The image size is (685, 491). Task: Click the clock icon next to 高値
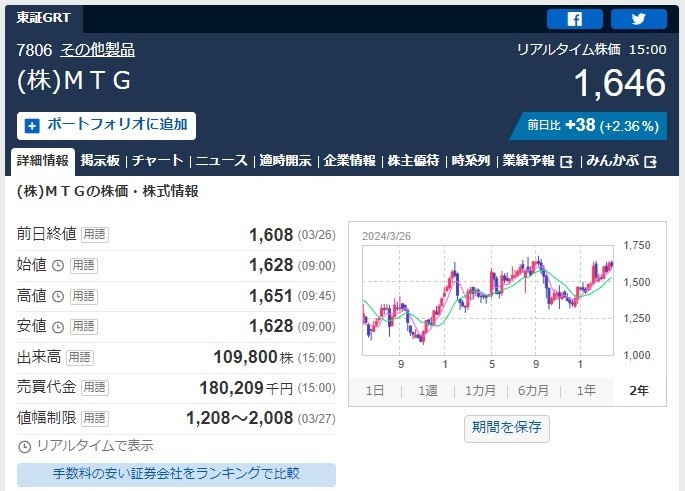click(x=58, y=297)
